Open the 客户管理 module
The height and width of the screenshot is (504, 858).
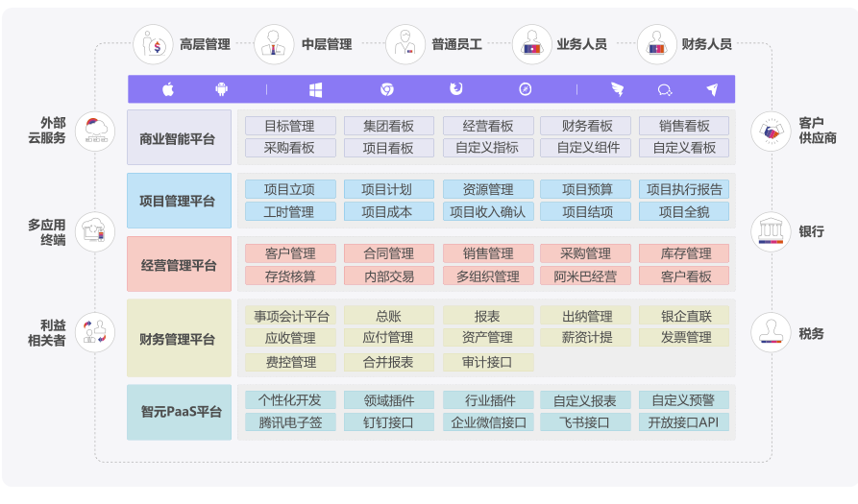tap(289, 253)
